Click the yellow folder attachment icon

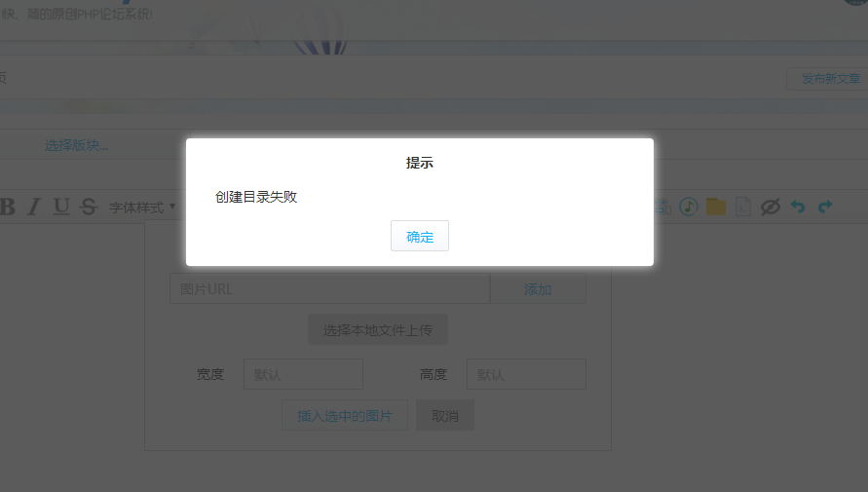pyautogui.click(x=716, y=207)
